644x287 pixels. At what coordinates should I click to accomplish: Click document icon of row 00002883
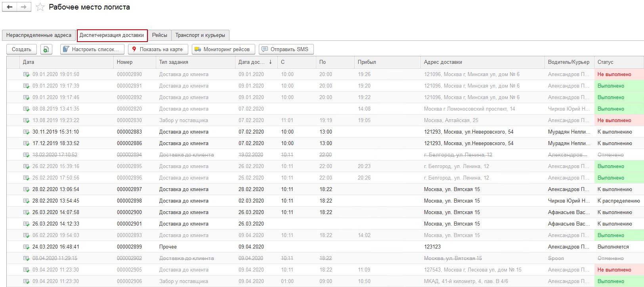coord(26,132)
